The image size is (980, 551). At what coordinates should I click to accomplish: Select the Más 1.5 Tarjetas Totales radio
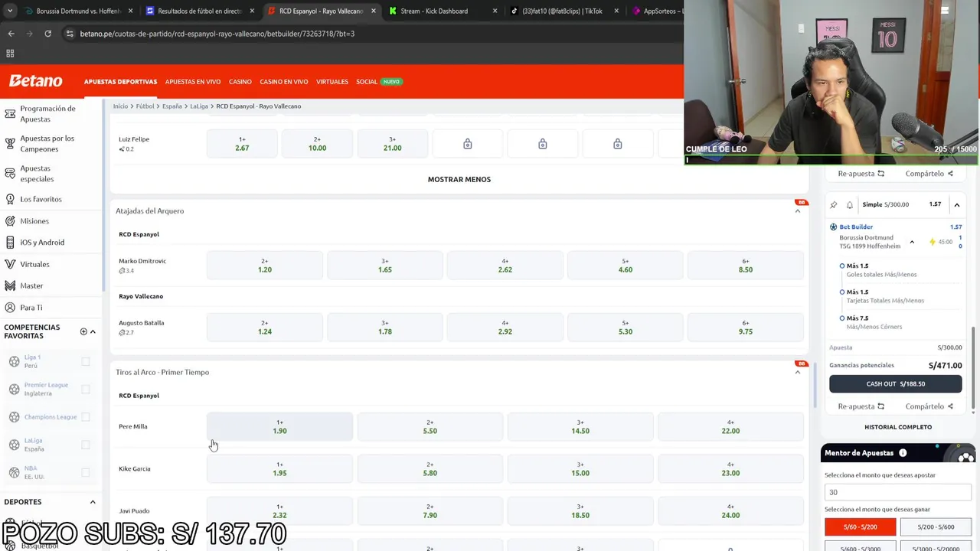[x=842, y=292]
